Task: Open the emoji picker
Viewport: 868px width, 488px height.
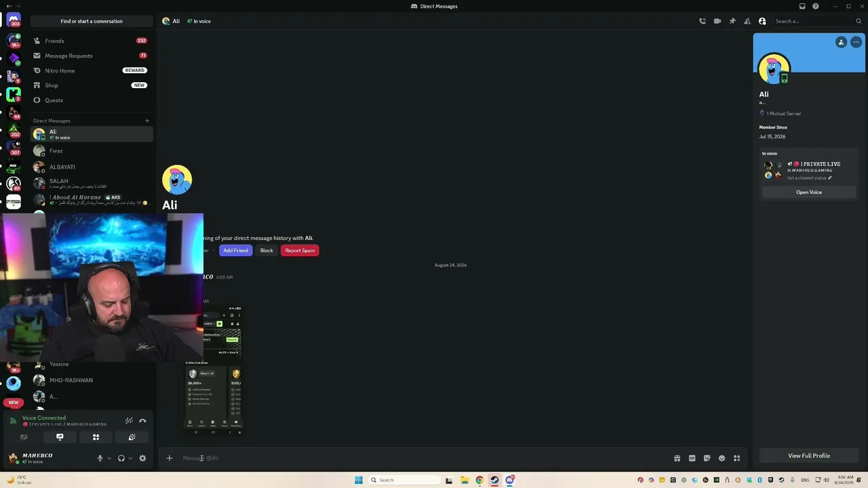Action: click(x=722, y=458)
